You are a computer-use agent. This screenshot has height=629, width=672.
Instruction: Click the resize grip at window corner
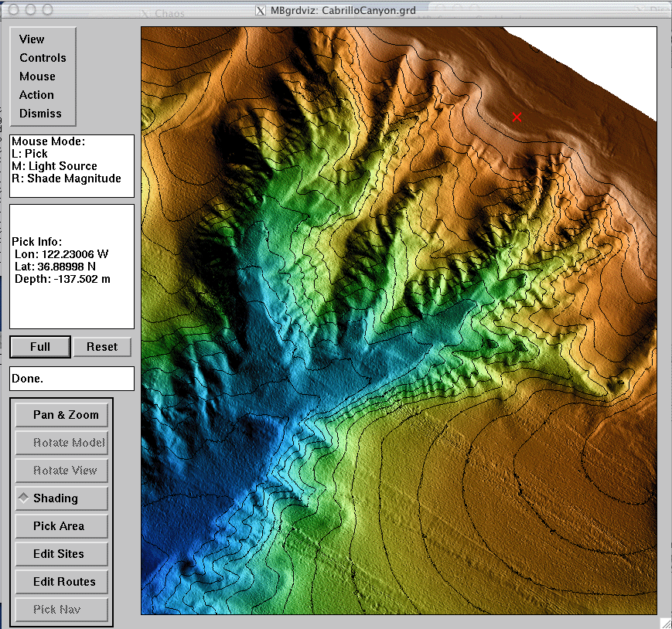pyautogui.click(x=664, y=622)
